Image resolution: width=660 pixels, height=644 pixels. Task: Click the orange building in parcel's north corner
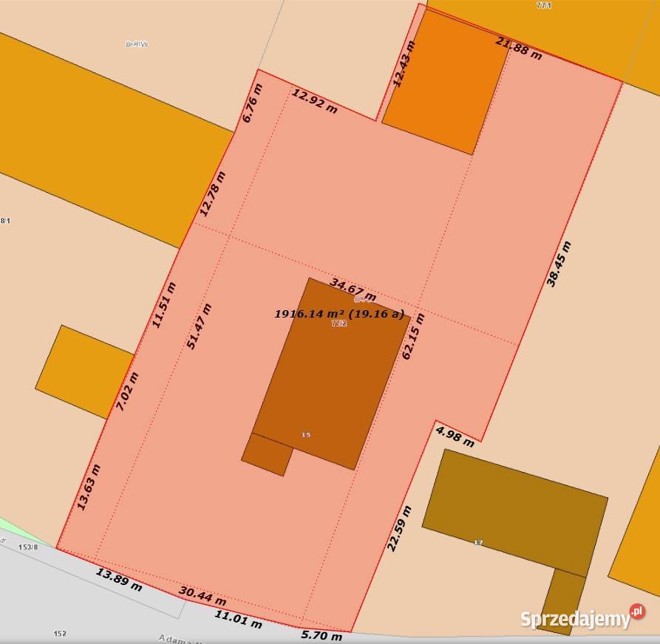pyautogui.click(x=446, y=81)
